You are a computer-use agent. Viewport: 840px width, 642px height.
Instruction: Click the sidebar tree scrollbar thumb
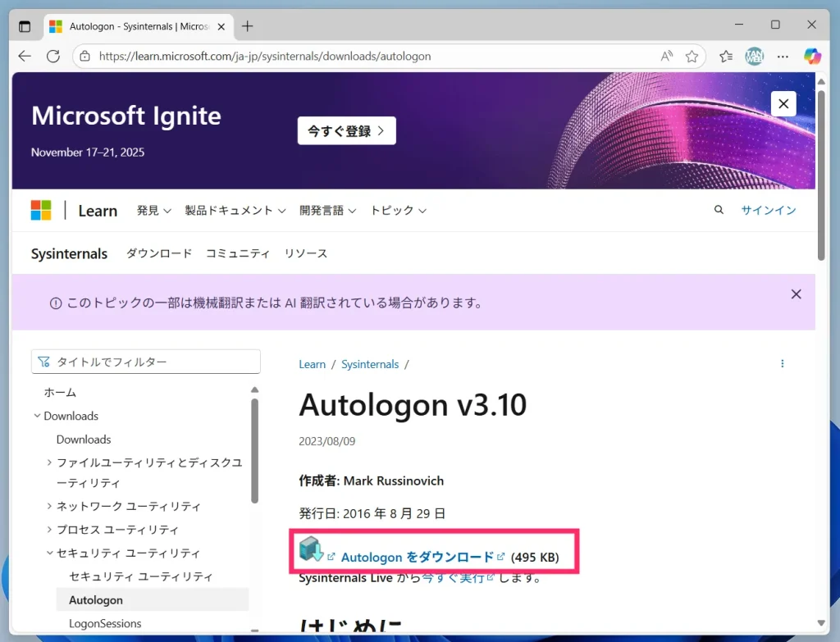254,450
